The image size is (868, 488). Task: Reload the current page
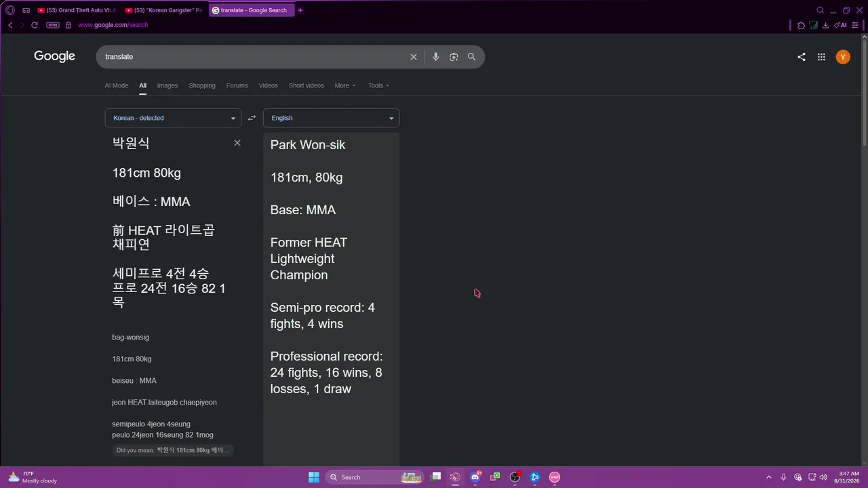pos(35,25)
